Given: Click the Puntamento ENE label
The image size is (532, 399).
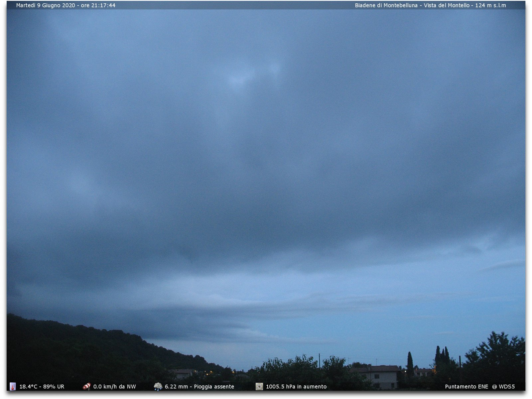Looking at the screenshot, I should pyautogui.click(x=466, y=387).
